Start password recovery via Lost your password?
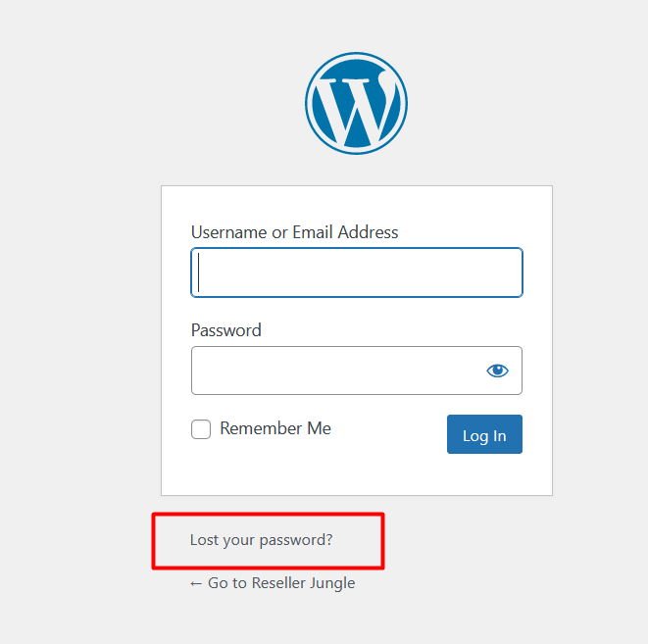Viewport: 648px width, 644px height. (x=261, y=540)
